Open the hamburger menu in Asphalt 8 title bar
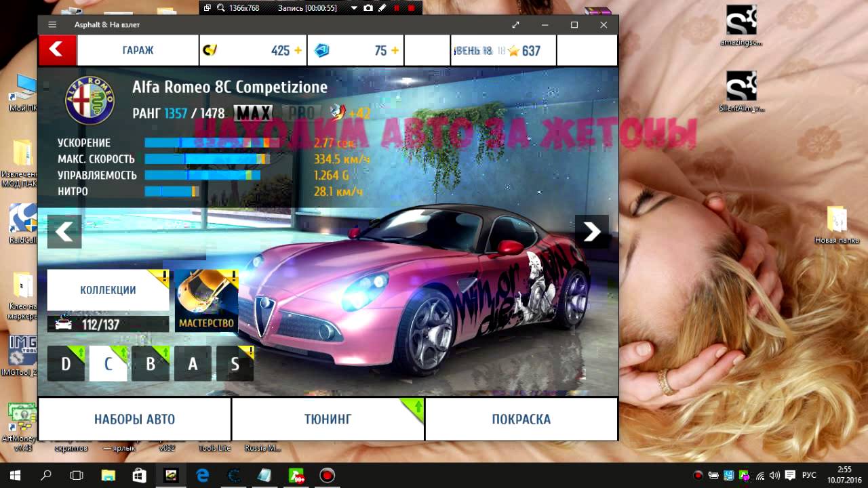The image size is (868, 488). click(52, 24)
